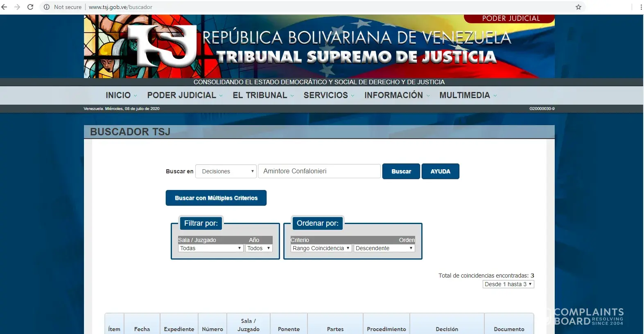This screenshot has height=334, width=644.
Task: Click the date text 'Miércoles, 08 de julio de 2020'
Action: click(x=132, y=109)
